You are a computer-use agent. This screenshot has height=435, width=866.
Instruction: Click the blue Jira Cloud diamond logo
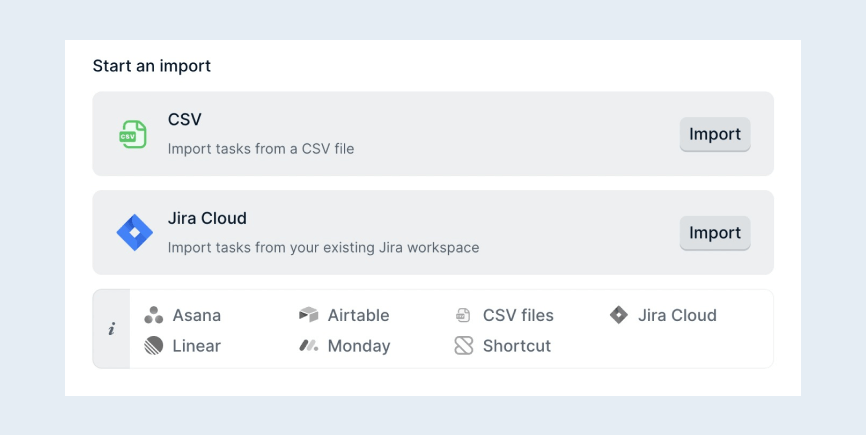tap(134, 232)
